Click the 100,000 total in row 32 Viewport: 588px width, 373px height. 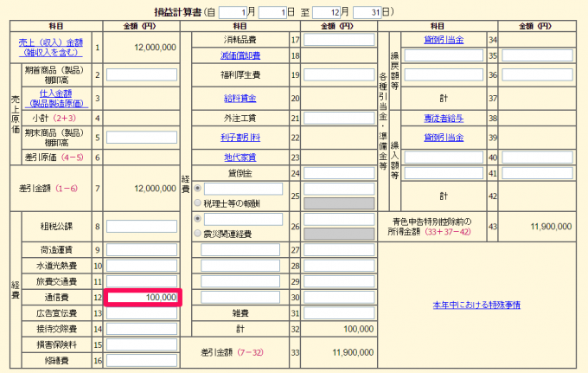click(x=359, y=329)
